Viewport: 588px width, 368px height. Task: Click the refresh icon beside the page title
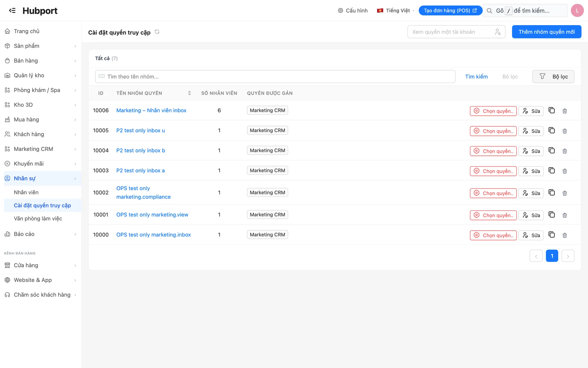(x=157, y=32)
